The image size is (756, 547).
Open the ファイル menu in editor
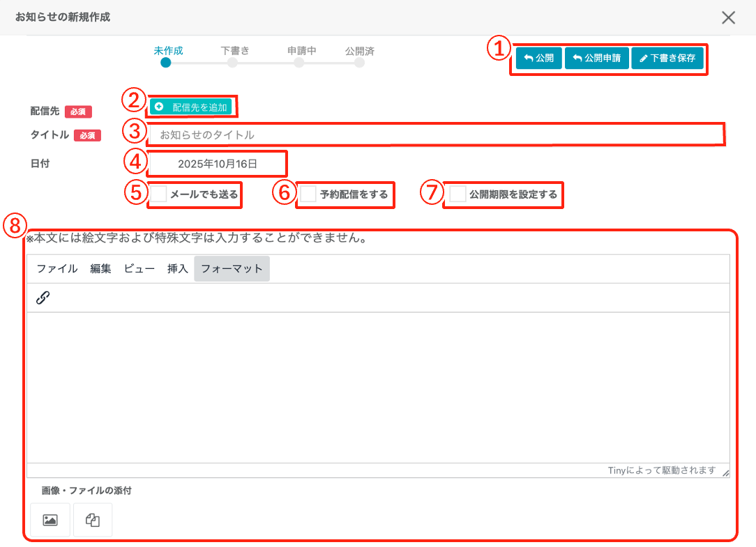click(x=57, y=269)
